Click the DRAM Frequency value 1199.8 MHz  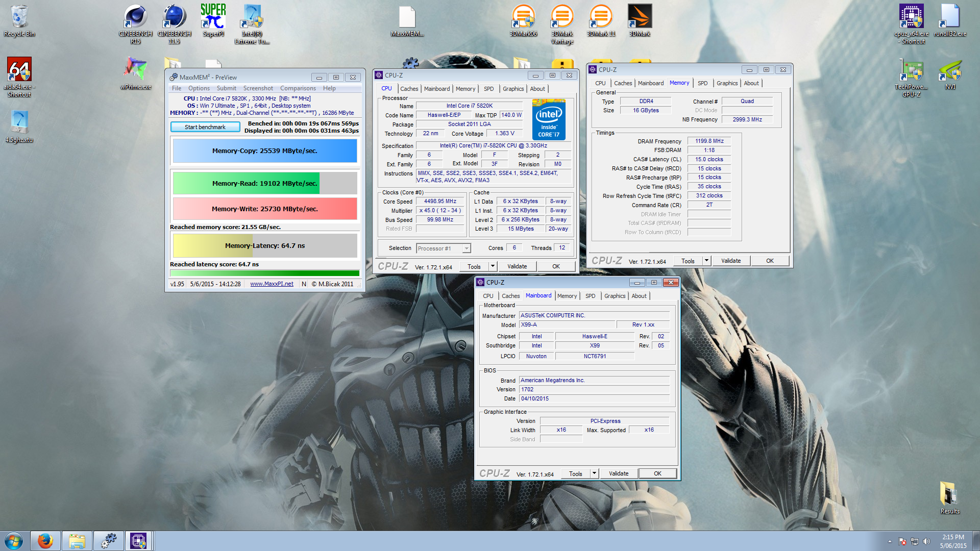tap(709, 141)
